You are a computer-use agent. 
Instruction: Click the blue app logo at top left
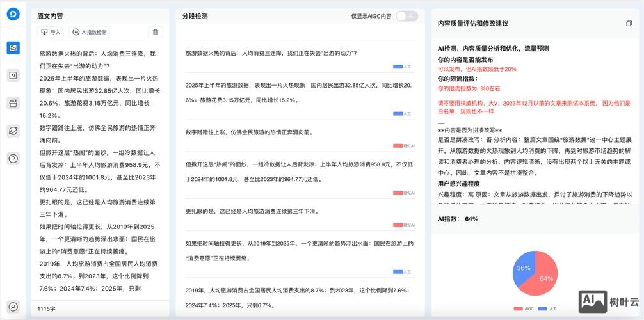point(13,13)
